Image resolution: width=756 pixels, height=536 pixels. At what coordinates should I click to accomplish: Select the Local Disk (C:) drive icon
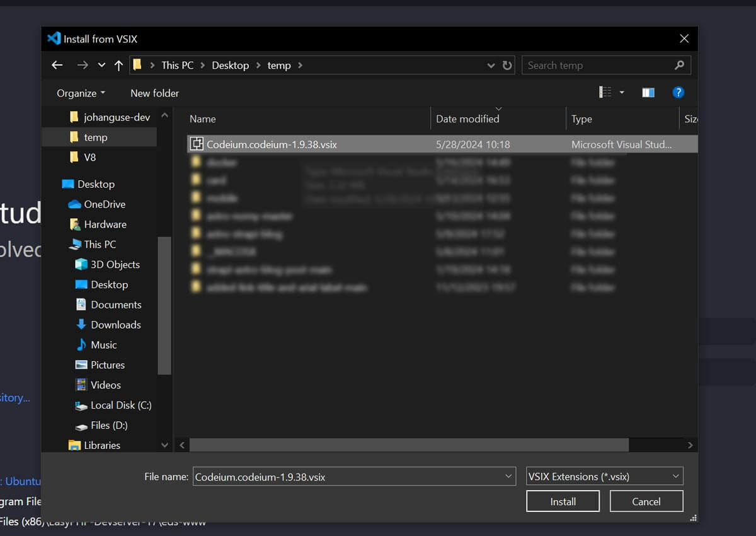point(81,405)
